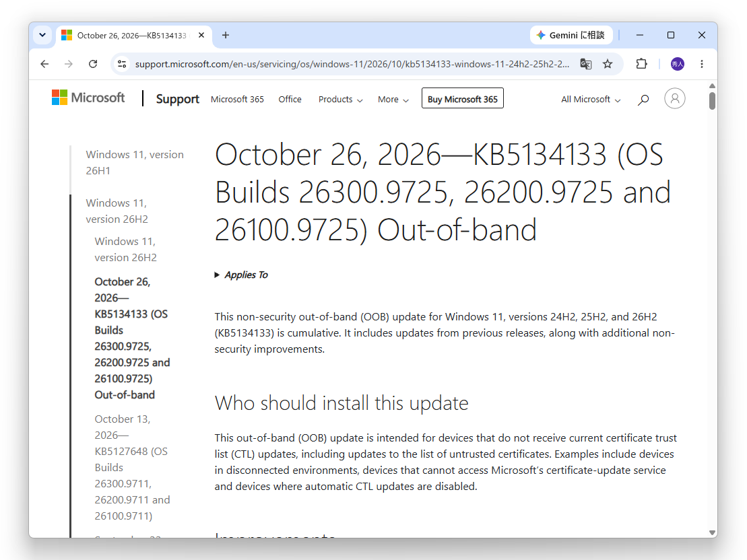Open a new browser tab
Viewport: 747px width, 560px height.
coord(226,35)
